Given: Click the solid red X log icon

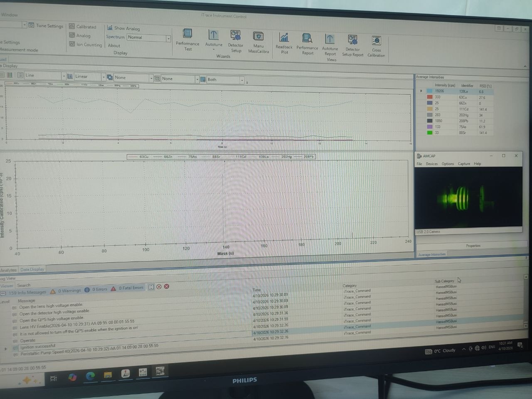Looking at the screenshot, I should point(167,286).
